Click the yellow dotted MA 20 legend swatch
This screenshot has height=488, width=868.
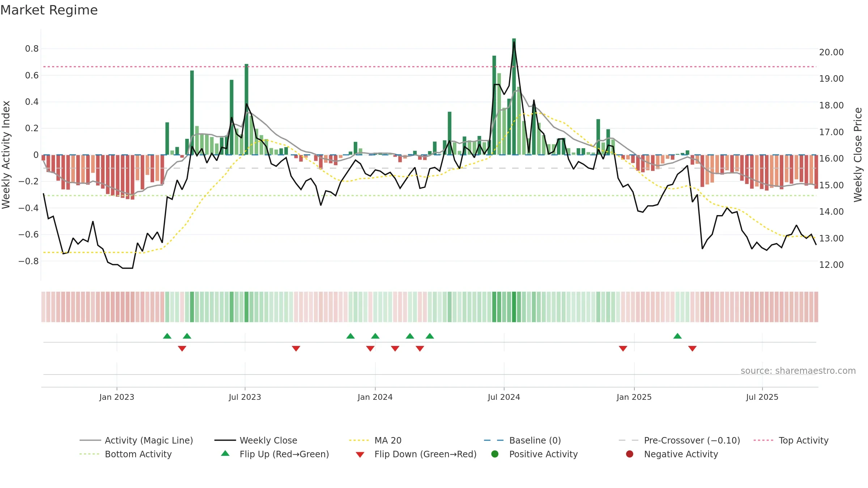point(359,440)
